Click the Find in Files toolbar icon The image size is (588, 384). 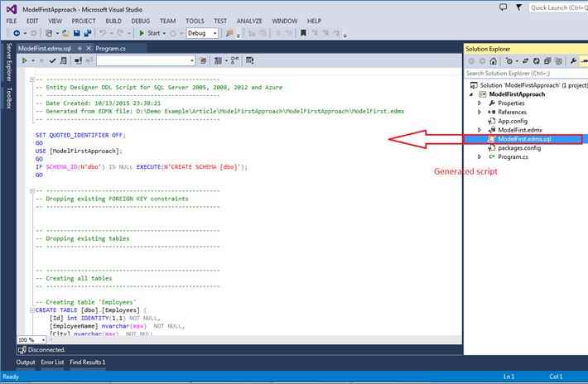pos(229,33)
